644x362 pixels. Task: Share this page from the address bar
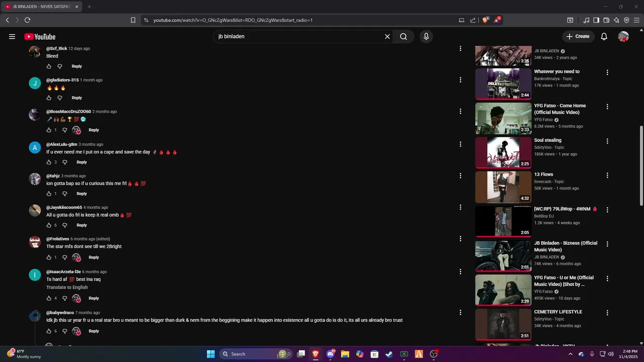coord(473,20)
